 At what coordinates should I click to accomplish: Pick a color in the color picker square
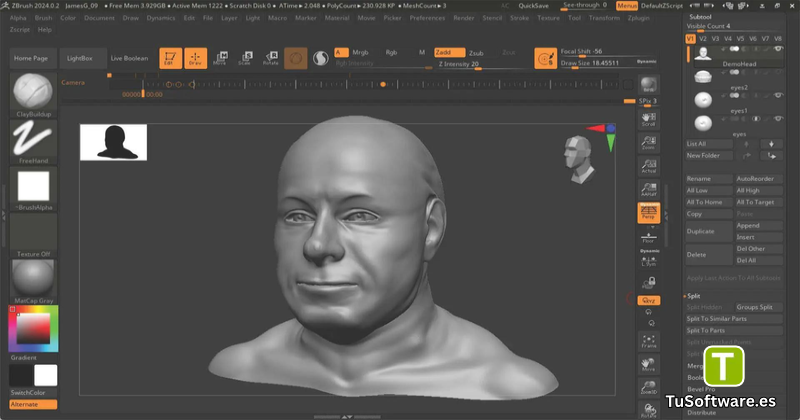tap(34, 328)
